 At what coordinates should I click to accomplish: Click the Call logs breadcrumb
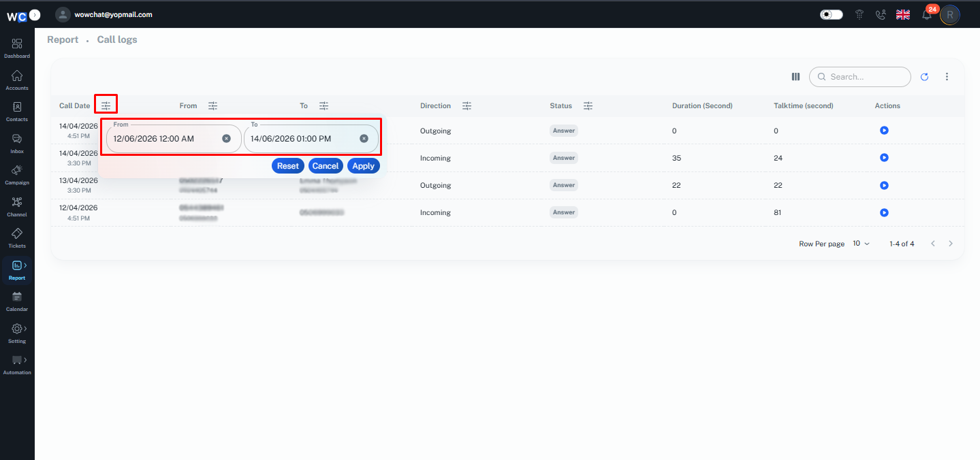pyautogui.click(x=117, y=39)
